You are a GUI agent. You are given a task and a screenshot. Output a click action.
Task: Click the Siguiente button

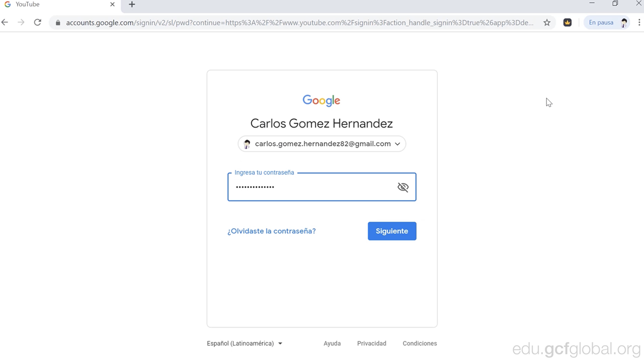(392, 231)
